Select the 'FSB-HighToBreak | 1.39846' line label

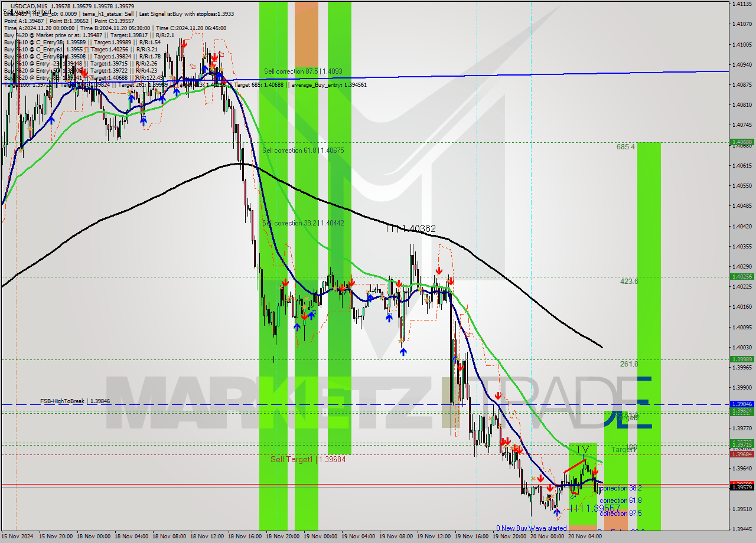(75, 401)
